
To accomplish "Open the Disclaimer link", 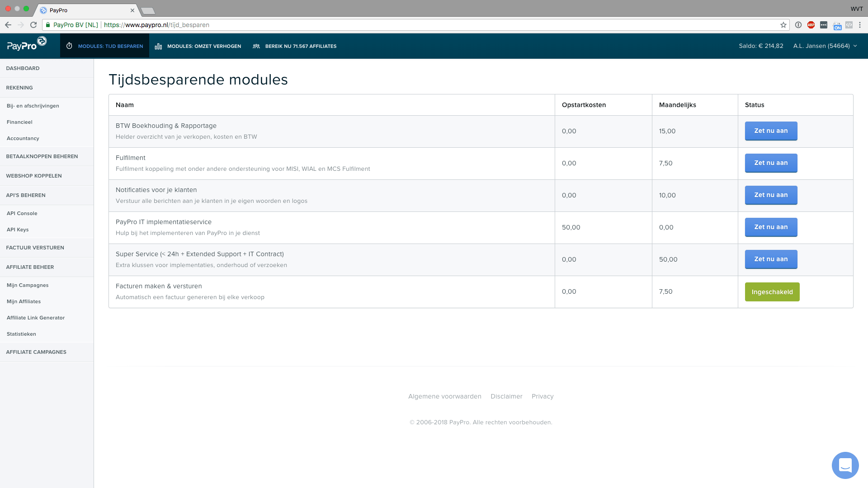I will point(506,396).
